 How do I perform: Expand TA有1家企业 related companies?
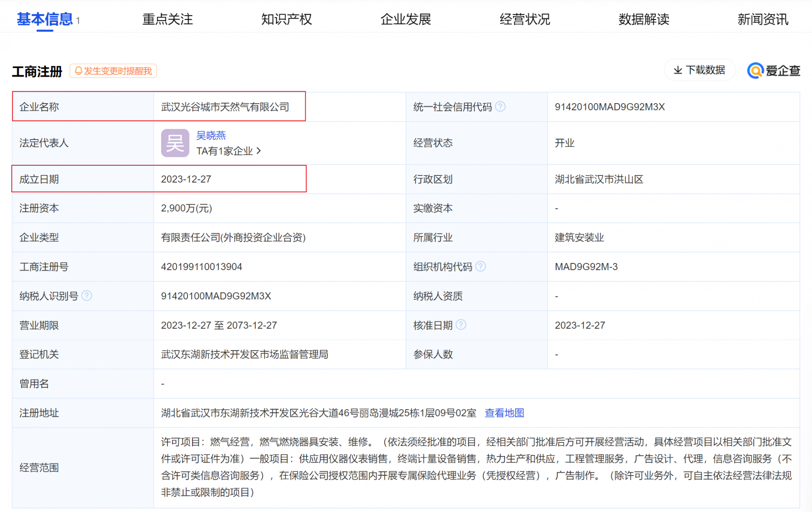[229, 151]
